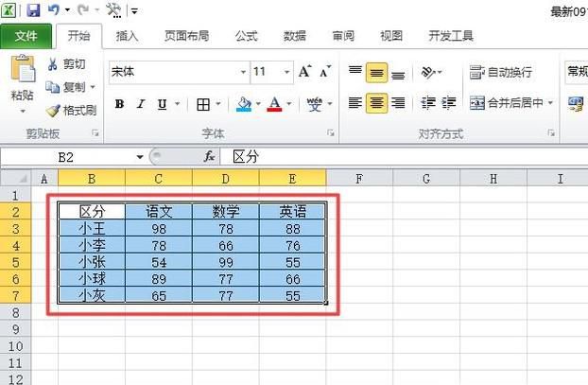Viewport: 588px width, 385px height.
Task: Toggle middle vertical alignment
Action: pos(376,73)
